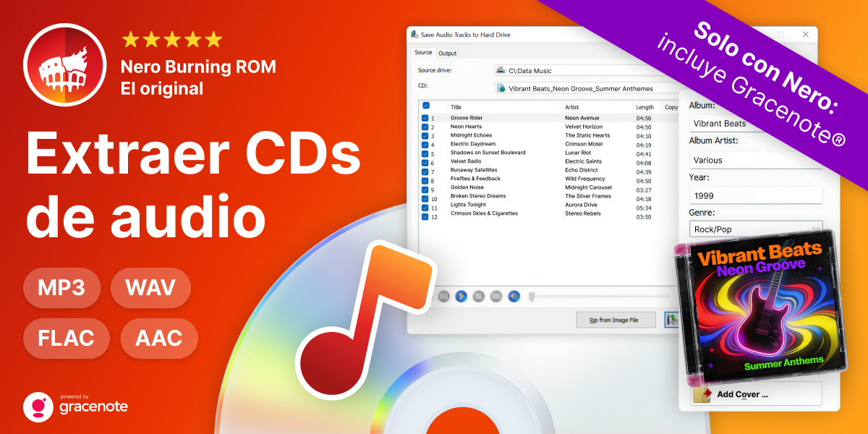
Task: Uncheck track 8 Fireflies & Feedback
Action: (x=425, y=179)
